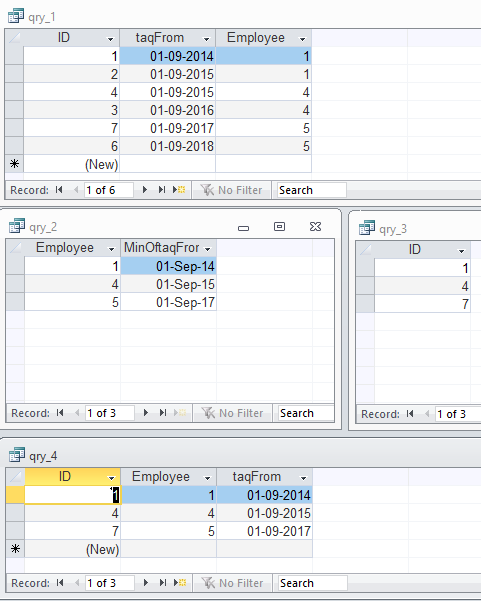Jump to last record in qry_4
The width and height of the screenshot is (481, 601).
[x=163, y=583]
